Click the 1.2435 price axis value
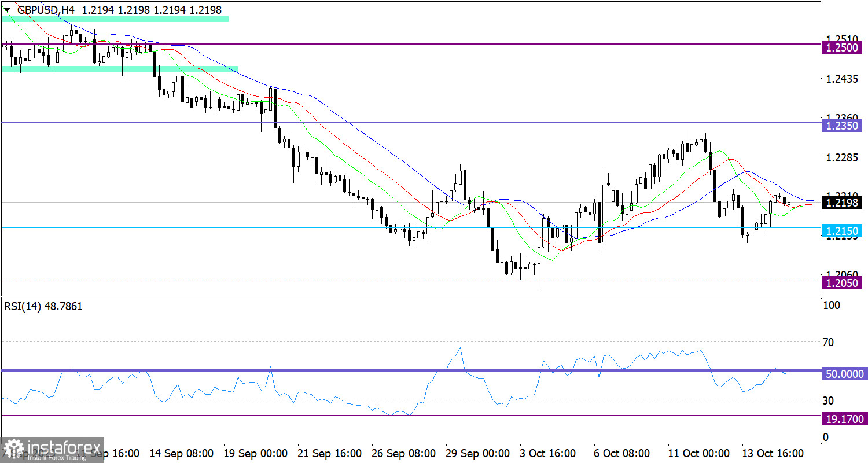868x463 pixels. click(x=841, y=79)
